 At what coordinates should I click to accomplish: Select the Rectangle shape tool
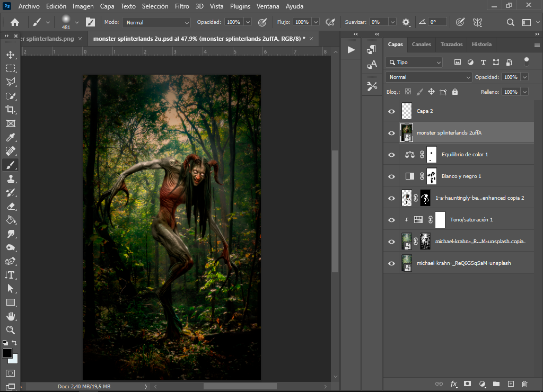(x=11, y=302)
